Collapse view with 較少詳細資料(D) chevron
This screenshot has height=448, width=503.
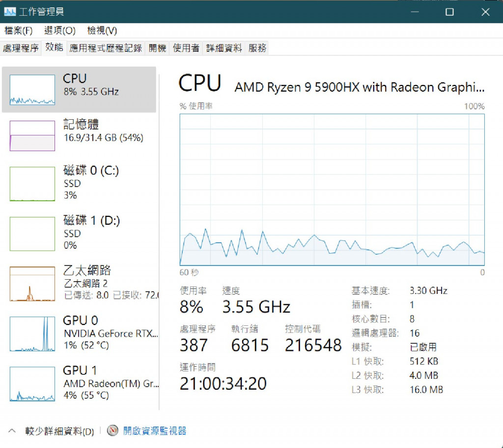pyautogui.click(x=12, y=431)
